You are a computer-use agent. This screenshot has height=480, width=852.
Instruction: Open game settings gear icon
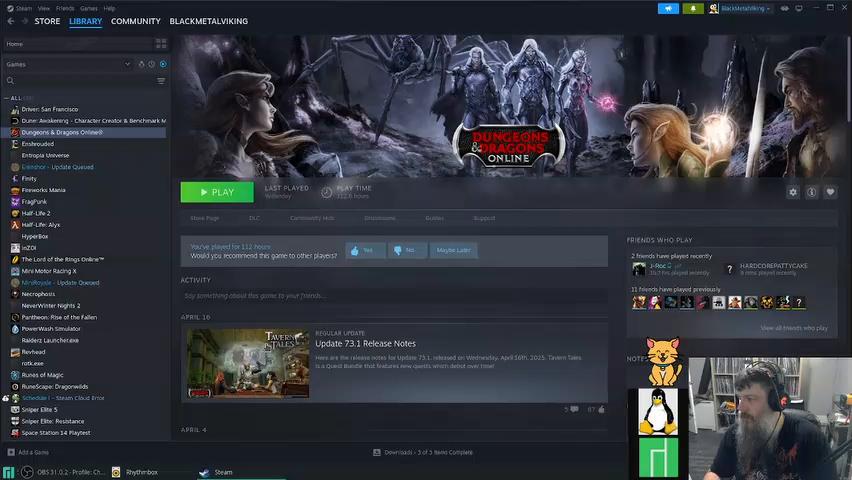pos(793,192)
